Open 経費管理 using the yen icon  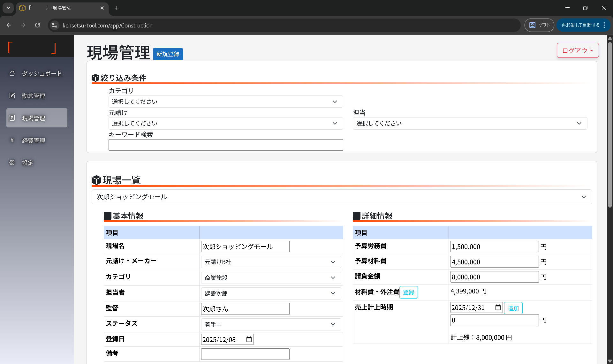(12, 140)
